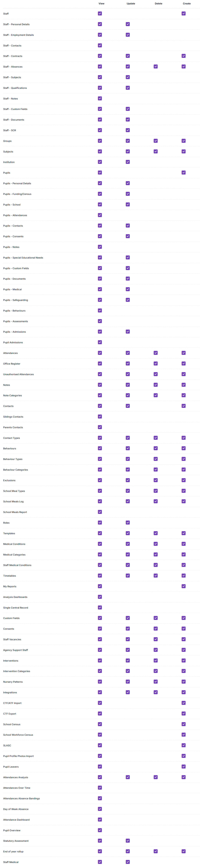
Task: Toggle Delete for End of year rollup
Action: coord(156,851)
